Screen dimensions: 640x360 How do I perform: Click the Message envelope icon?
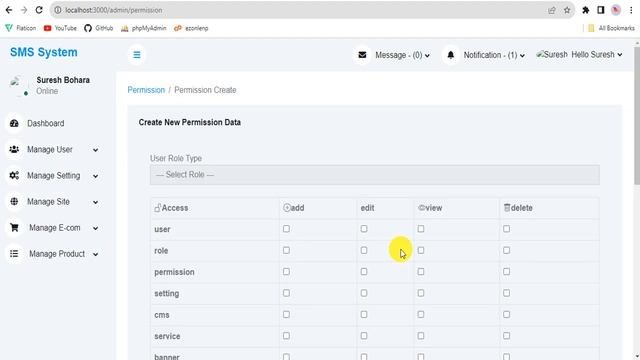[362, 55]
